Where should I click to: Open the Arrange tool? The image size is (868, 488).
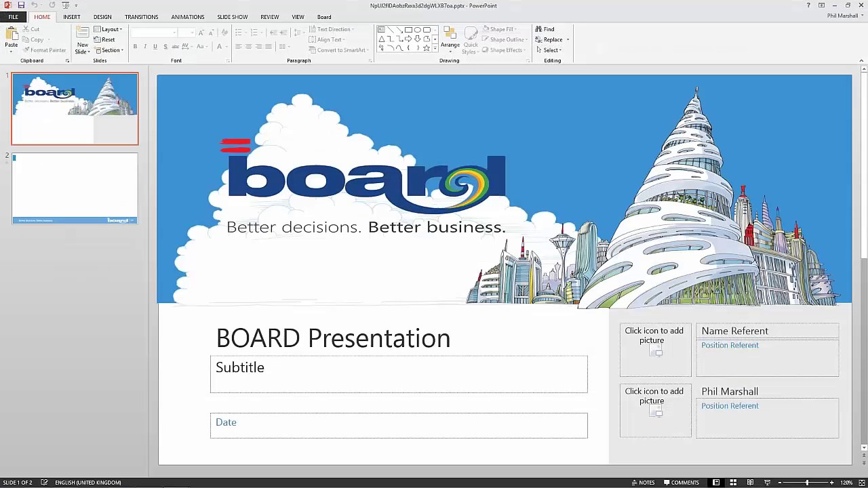[x=450, y=39]
